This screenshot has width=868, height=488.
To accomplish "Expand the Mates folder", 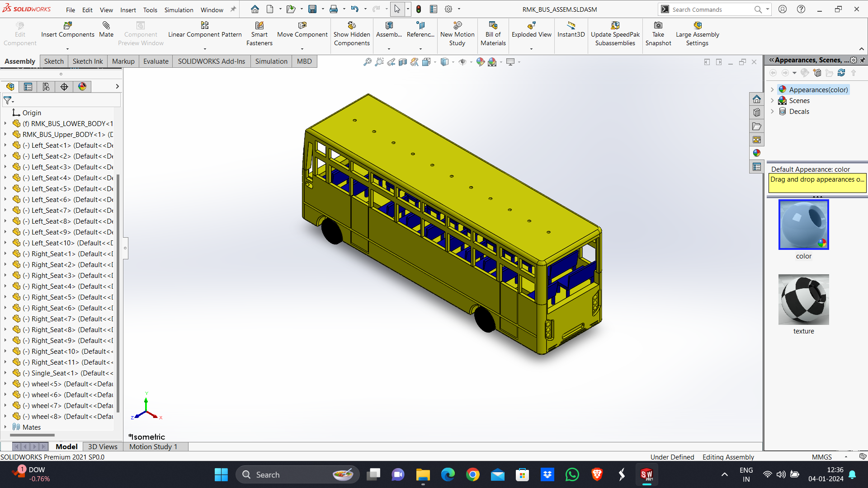I will pos(5,427).
